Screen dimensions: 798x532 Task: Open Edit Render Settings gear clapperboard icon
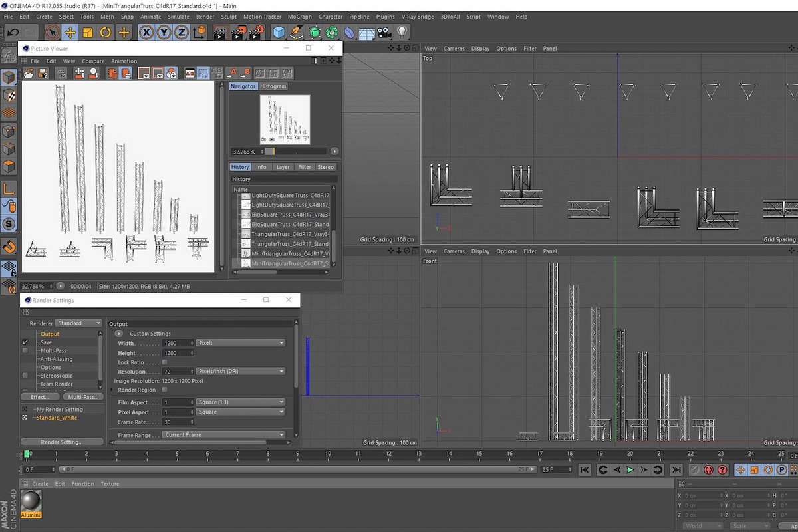257,32
